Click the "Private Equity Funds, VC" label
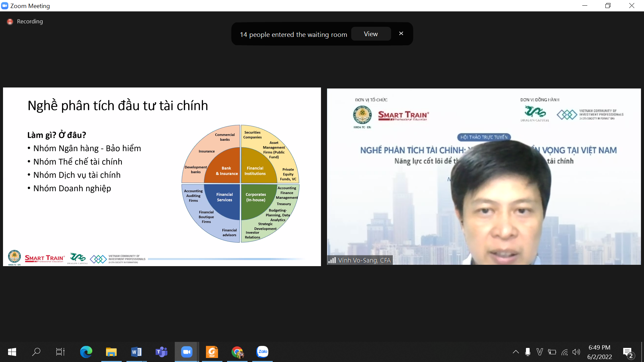Screen dimensions: 644x362 pyautogui.click(x=288, y=174)
